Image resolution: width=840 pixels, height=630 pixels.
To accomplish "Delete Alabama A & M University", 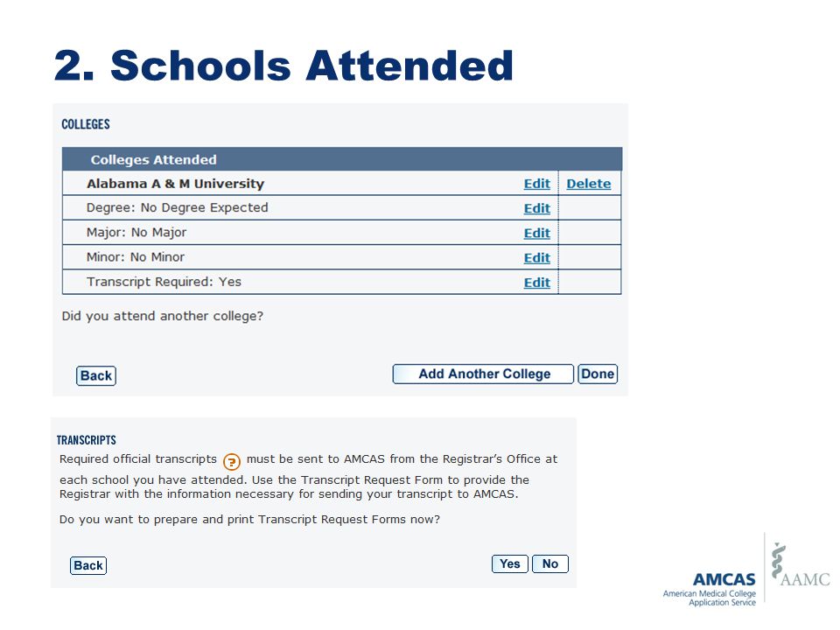I will pos(588,184).
